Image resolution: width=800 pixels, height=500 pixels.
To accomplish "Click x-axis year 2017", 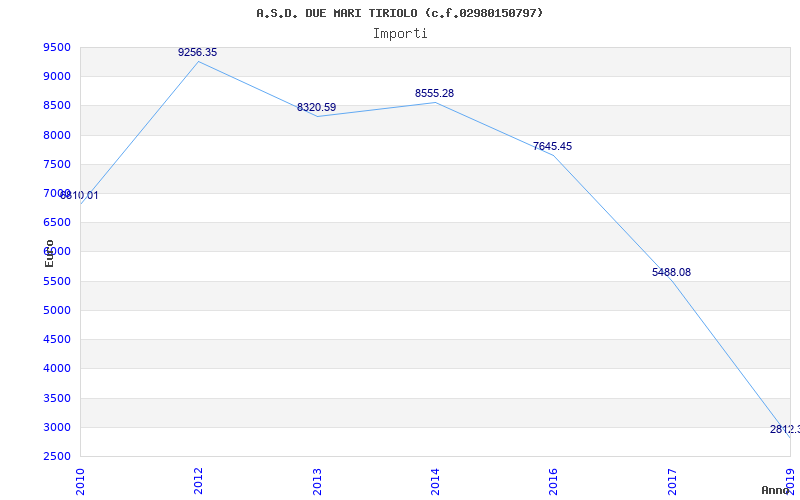I will (672, 482).
